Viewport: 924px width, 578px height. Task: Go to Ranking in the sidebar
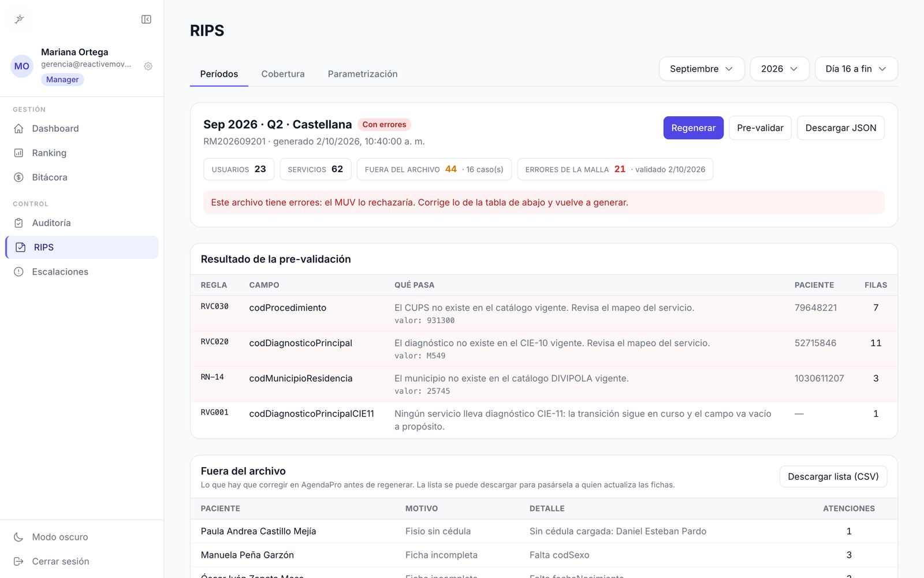pyautogui.click(x=82, y=153)
